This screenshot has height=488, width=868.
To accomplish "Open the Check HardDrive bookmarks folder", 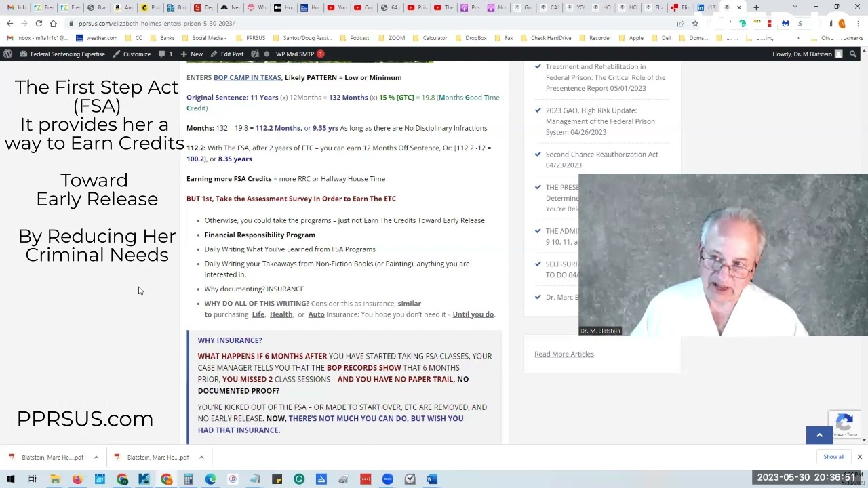I will [546, 38].
